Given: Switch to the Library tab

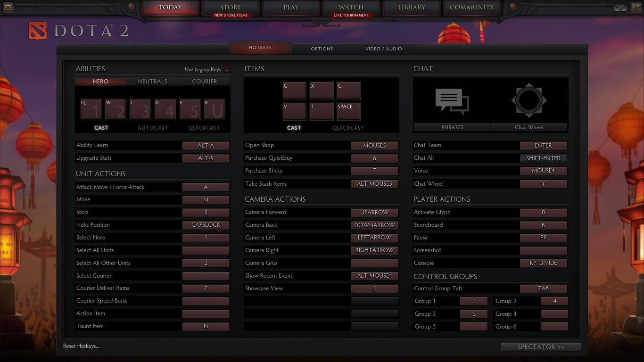Looking at the screenshot, I should [x=412, y=8].
